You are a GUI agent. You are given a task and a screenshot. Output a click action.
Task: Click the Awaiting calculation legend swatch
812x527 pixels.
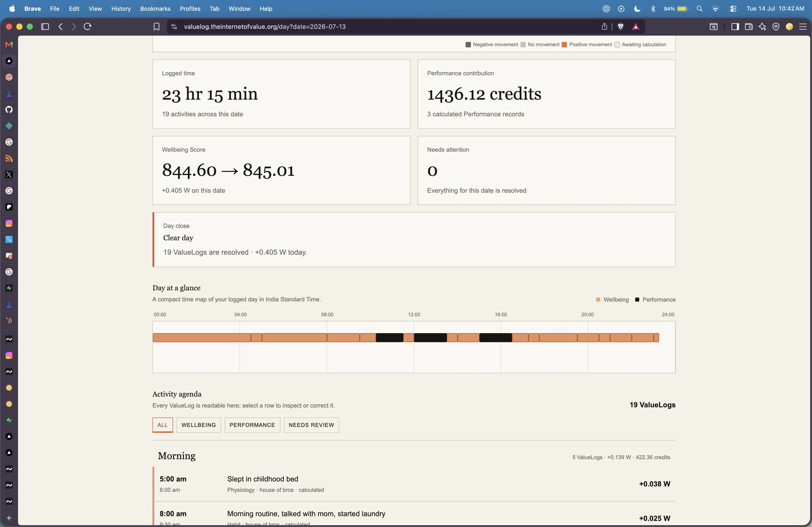tap(617, 45)
